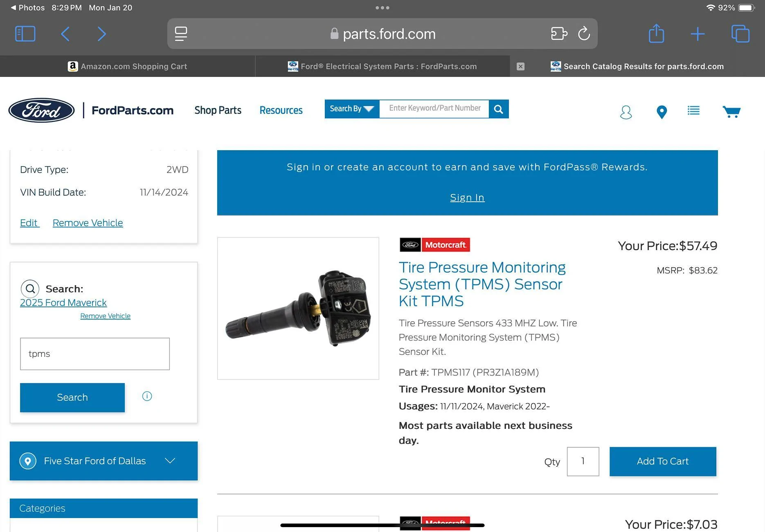Open a new tab with plus icon
This screenshot has width=765, height=532.
[x=697, y=34]
